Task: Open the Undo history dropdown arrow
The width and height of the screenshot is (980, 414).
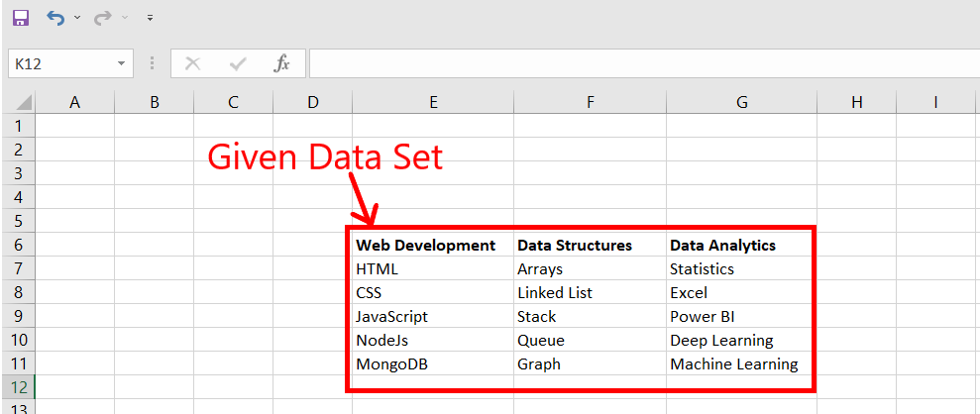Action: tap(77, 18)
